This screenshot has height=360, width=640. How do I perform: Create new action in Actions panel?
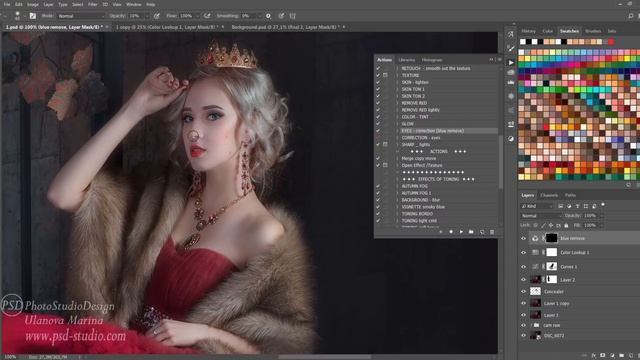[482, 232]
